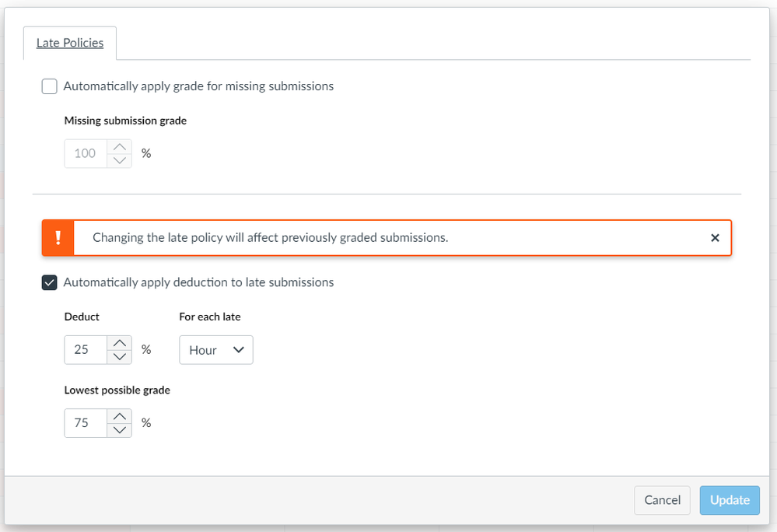The width and height of the screenshot is (777, 532).
Task: Click the Missing submission grade label
Action: point(125,121)
